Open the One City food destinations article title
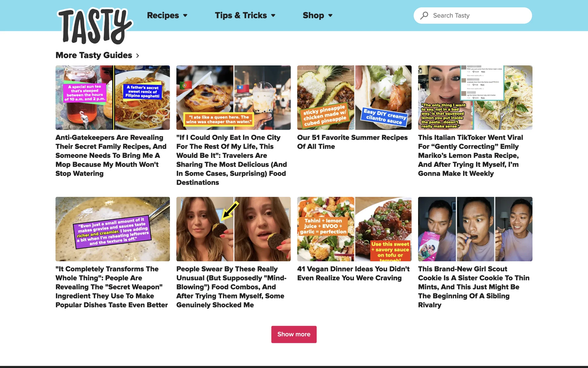This screenshot has height=368, width=588. pos(232,160)
